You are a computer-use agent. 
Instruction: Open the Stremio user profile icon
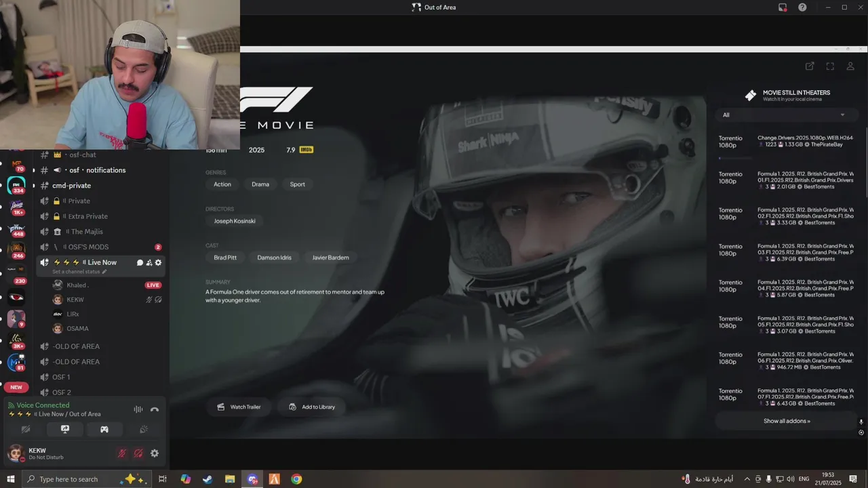pyautogui.click(x=850, y=66)
